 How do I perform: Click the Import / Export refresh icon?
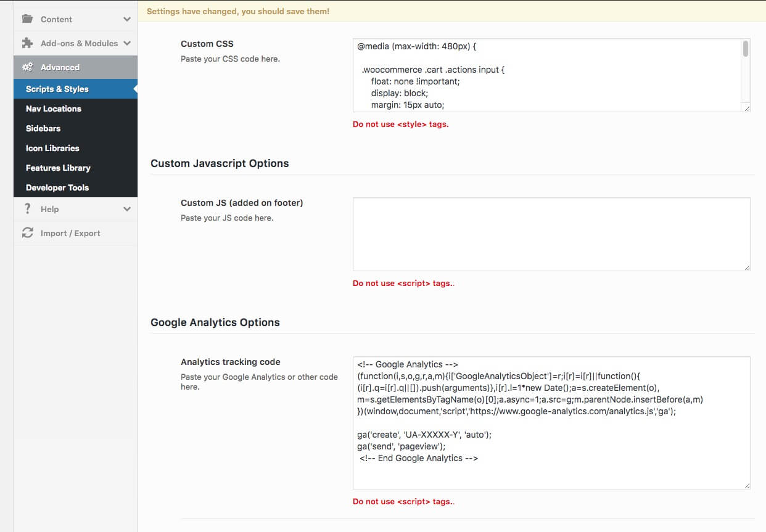[27, 233]
